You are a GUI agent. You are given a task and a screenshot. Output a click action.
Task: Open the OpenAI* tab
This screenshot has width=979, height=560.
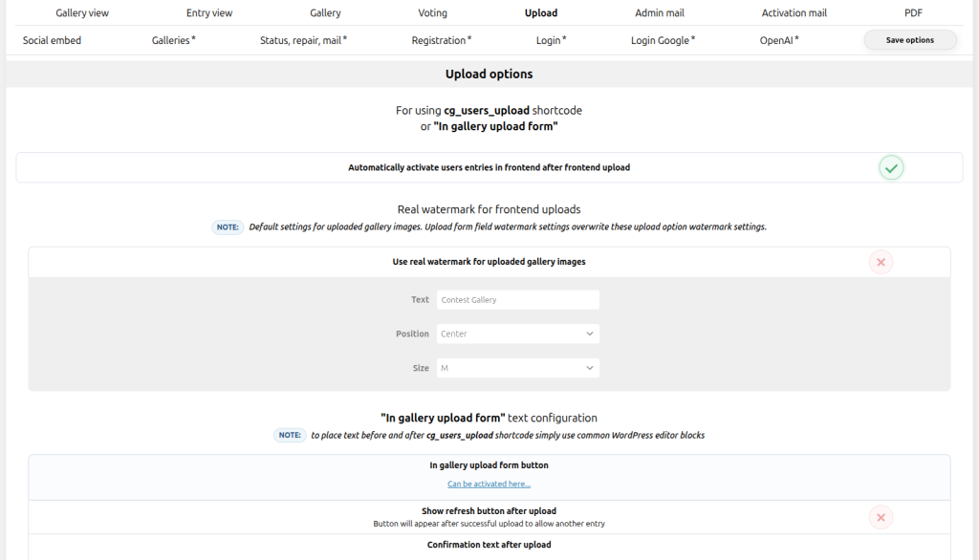pyautogui.click(x=779, y=40)
